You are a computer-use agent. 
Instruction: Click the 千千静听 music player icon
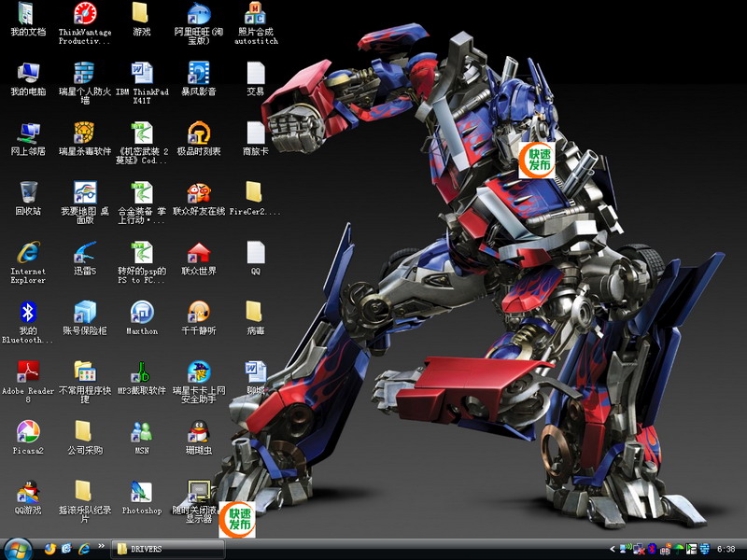pyautogui.click(x=199, y=318)
